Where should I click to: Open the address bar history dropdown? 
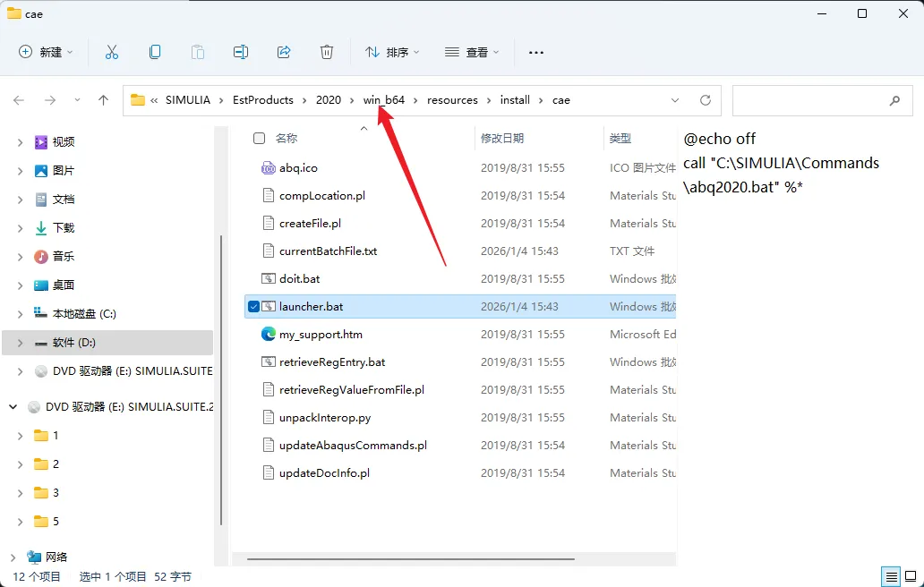click(x=675, y=100)
